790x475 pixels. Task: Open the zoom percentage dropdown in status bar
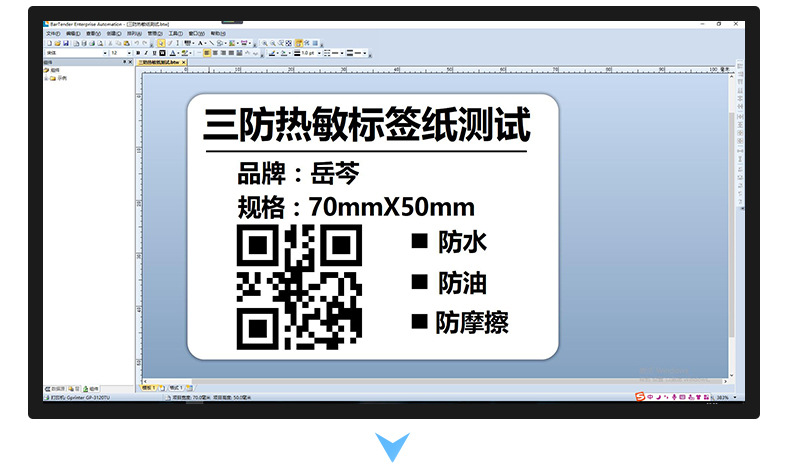735,397
